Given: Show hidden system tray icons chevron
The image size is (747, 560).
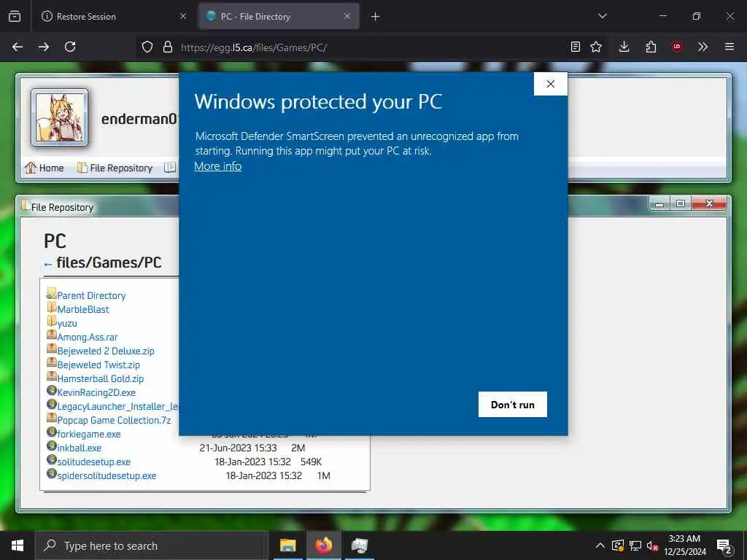Looking at the screenshot, I should point(600,545).
